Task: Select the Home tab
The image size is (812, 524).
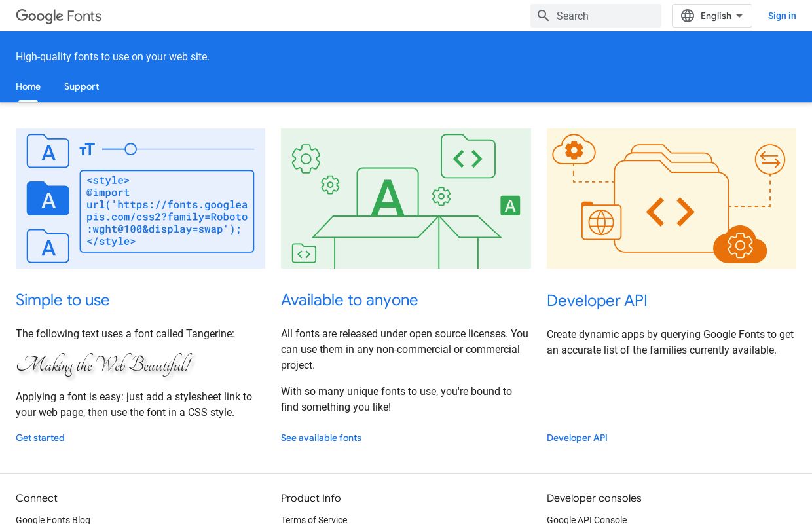Action: 28,86
